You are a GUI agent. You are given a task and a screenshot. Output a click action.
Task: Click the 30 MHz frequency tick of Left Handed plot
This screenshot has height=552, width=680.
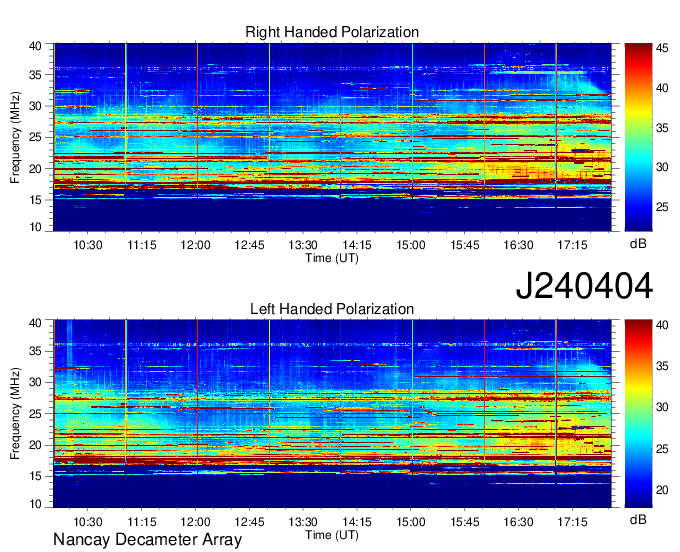click(35, 382)
